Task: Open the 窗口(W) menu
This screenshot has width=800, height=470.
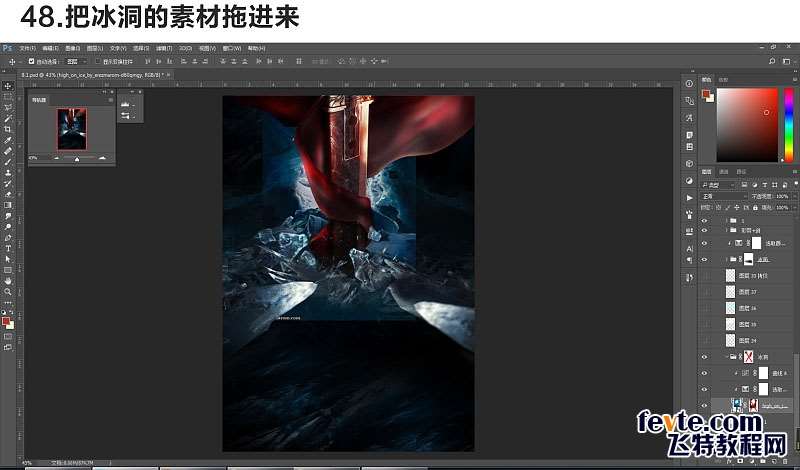Action: tap(232, 48)
